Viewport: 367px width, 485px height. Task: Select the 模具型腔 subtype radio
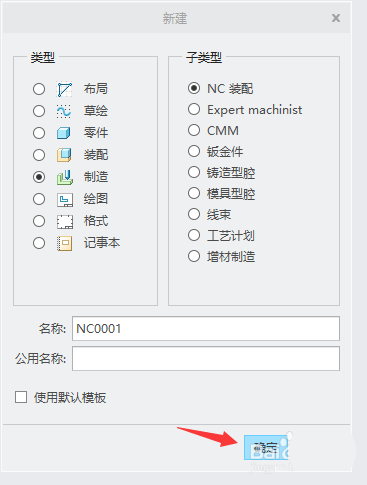tap(194, 193)
